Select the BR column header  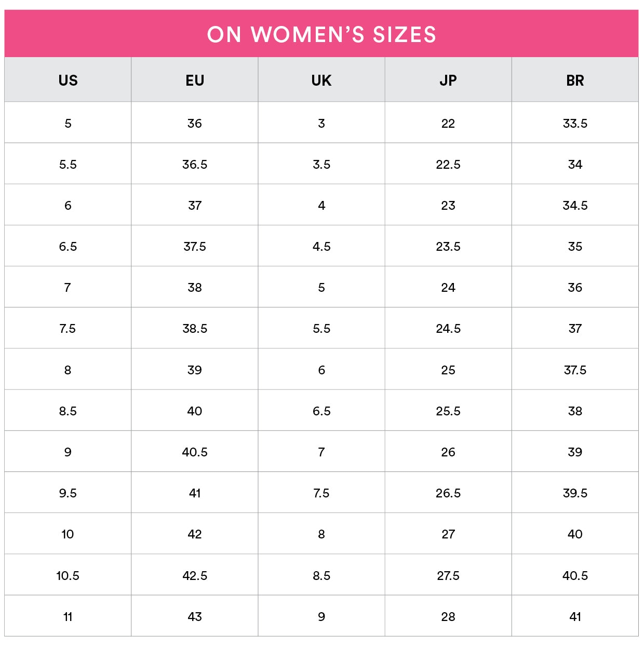[x=575, y=80]
